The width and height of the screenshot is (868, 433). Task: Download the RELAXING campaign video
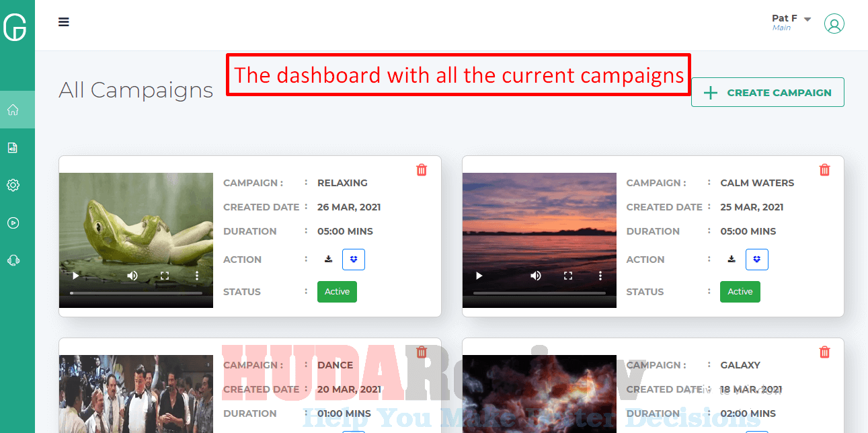coord(328,259)
